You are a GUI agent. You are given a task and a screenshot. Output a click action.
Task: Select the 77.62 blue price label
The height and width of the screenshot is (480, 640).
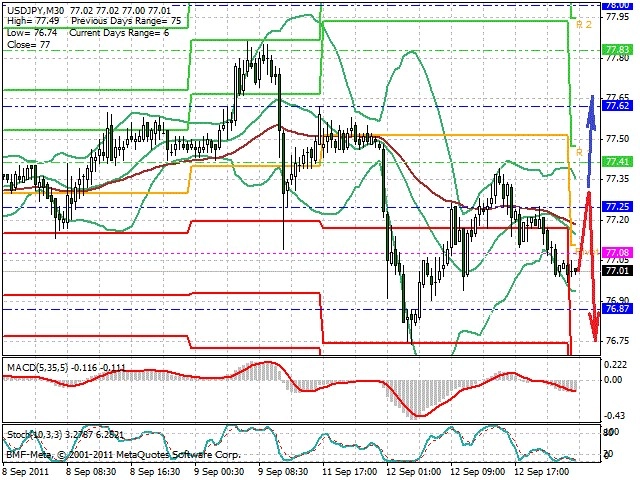(x=617, y=106)
